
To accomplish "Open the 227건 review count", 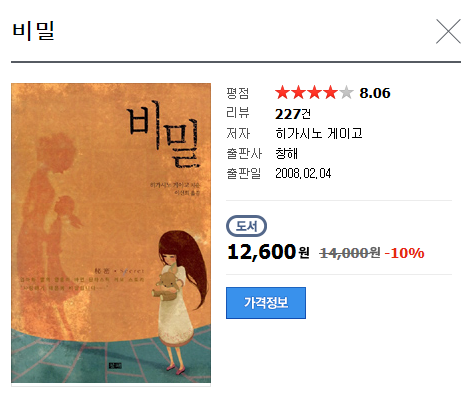I will (293, 114).
